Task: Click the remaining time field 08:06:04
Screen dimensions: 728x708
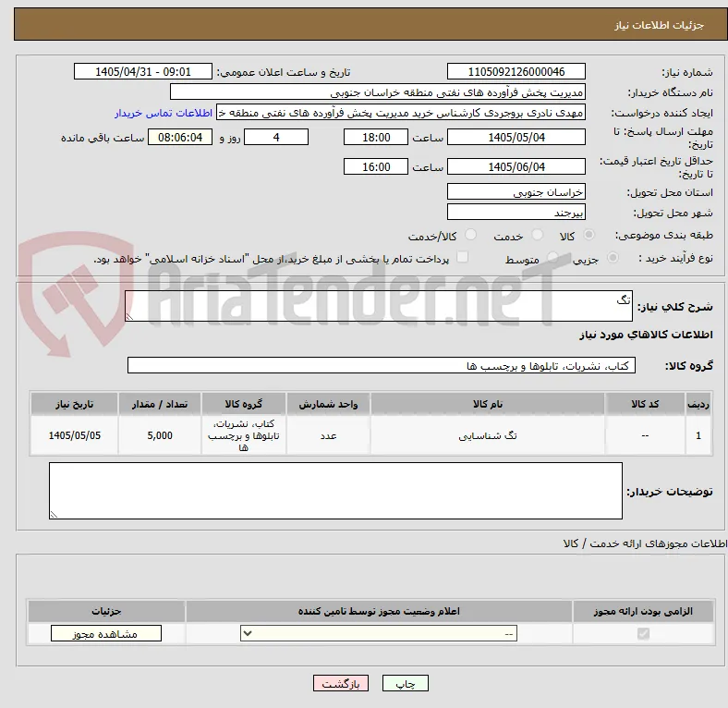Action: coord(180,137)
